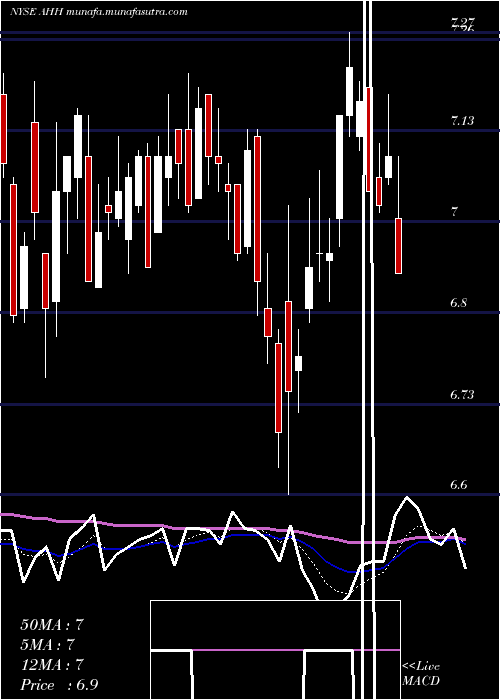Click the 6.73 price axis label
Screen dimensions: 500x700
[x=462, y=394]
